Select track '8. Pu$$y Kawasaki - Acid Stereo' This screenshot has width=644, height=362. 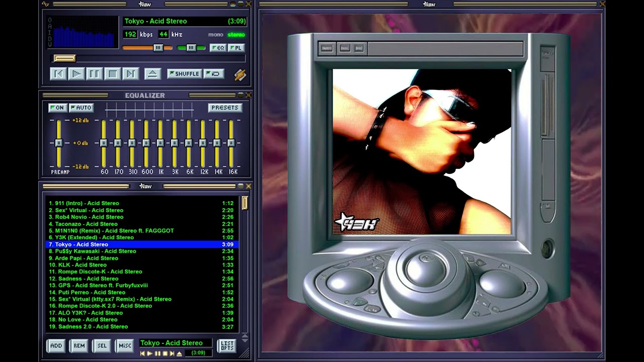click(x=142, y=251)
